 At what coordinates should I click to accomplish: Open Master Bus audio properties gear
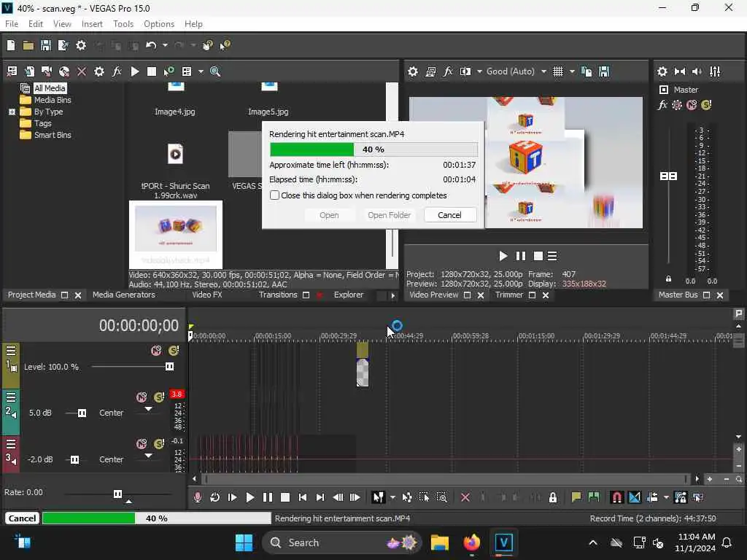[662, 71]
